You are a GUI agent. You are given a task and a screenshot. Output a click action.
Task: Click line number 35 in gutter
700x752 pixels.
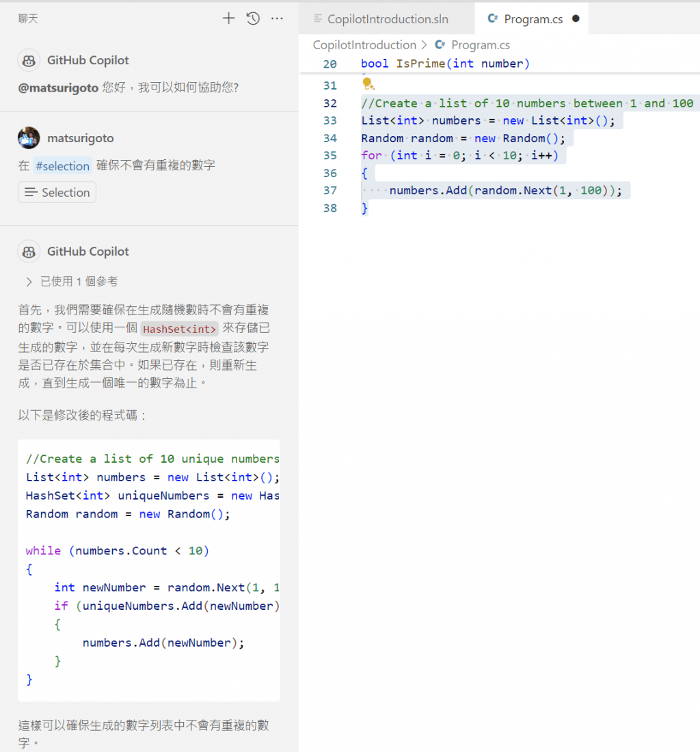click(x=330, y=155)
